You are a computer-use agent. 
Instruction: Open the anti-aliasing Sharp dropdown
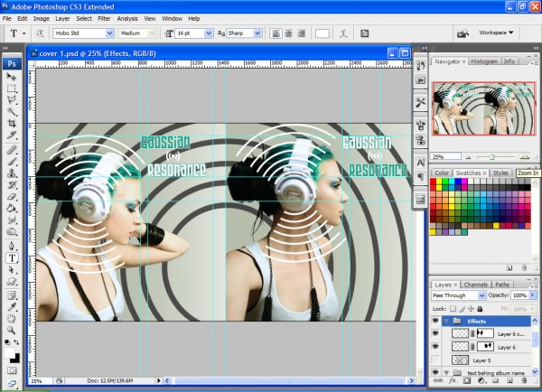(x=257, y=33)
